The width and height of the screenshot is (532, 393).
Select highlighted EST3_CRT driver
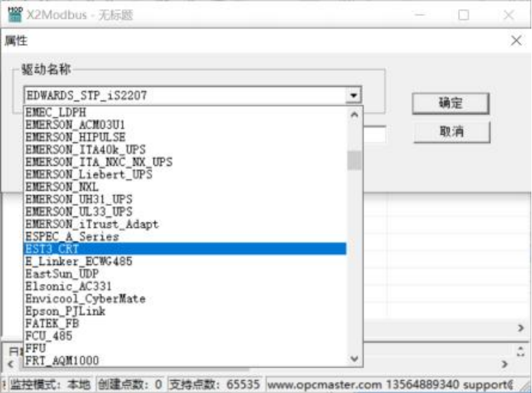(186, 249)
